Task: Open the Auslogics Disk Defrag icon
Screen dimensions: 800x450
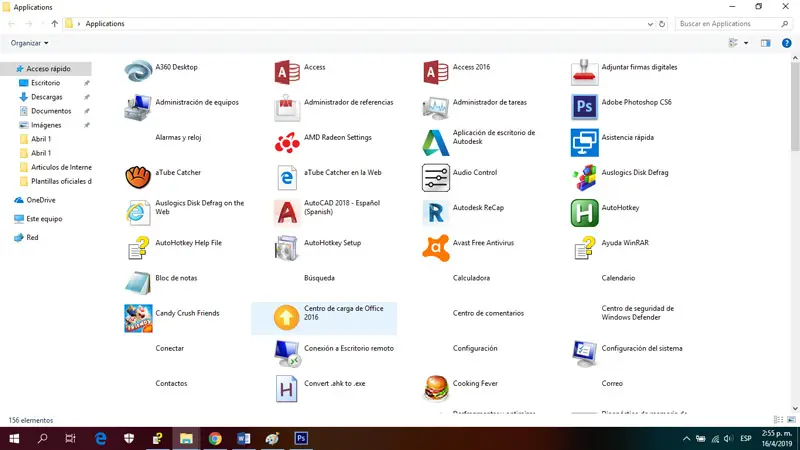Action: (x=584, y=178)
